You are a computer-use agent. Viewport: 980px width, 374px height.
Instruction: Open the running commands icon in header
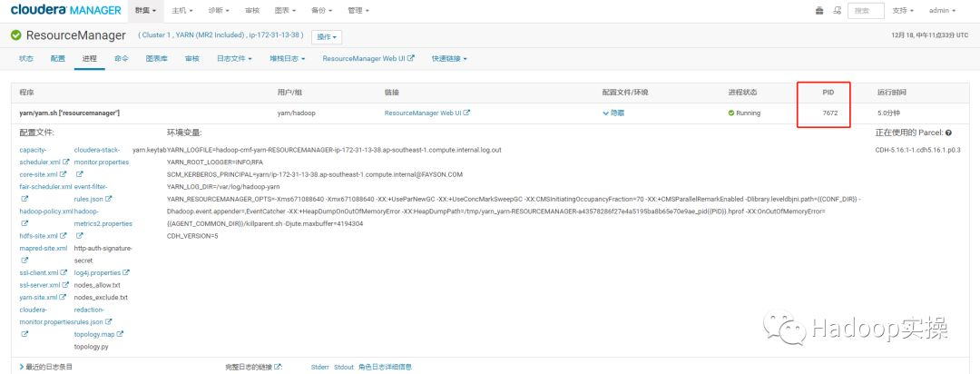[837, 11]
